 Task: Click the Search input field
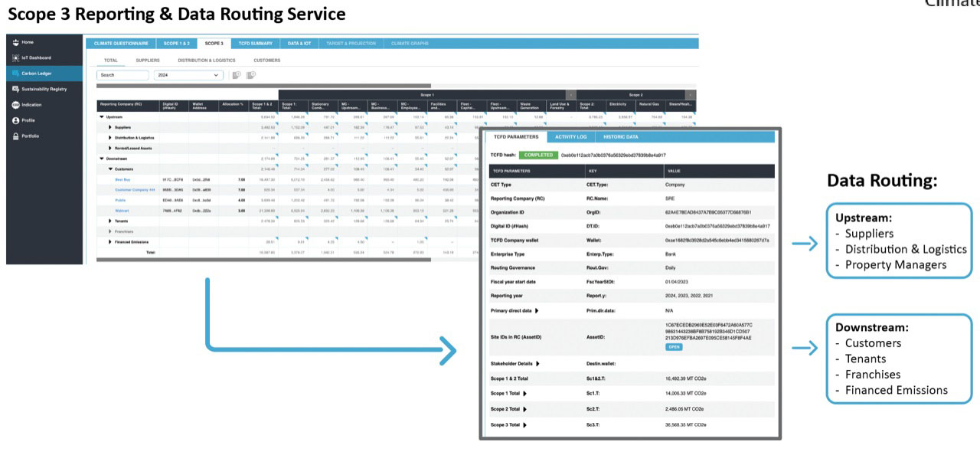[x=122, y=74]
